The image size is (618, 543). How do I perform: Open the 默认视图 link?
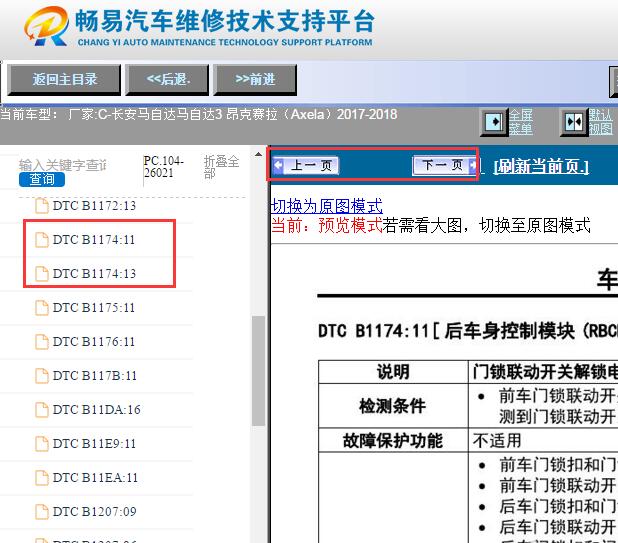coord(601,122)
